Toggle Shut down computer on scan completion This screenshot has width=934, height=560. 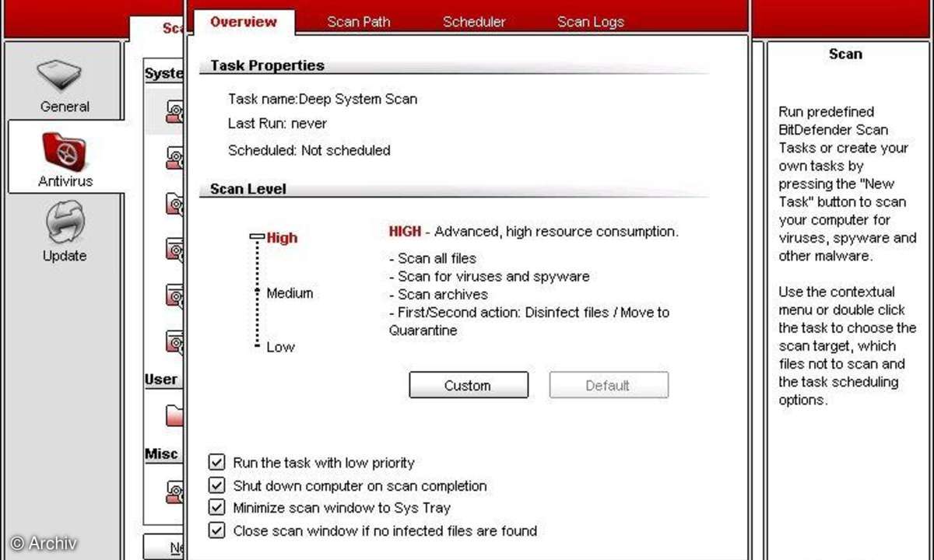tap(216, 485)
